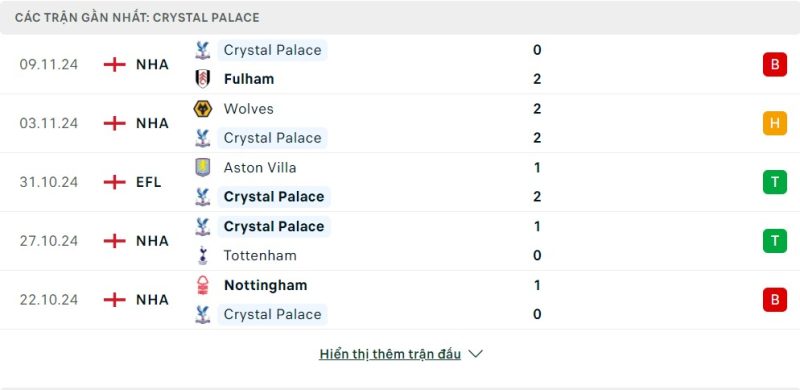The height and width of the screenshot is (390, 800).
Task: Select the Tottenham team name
Action: (260, 255)
